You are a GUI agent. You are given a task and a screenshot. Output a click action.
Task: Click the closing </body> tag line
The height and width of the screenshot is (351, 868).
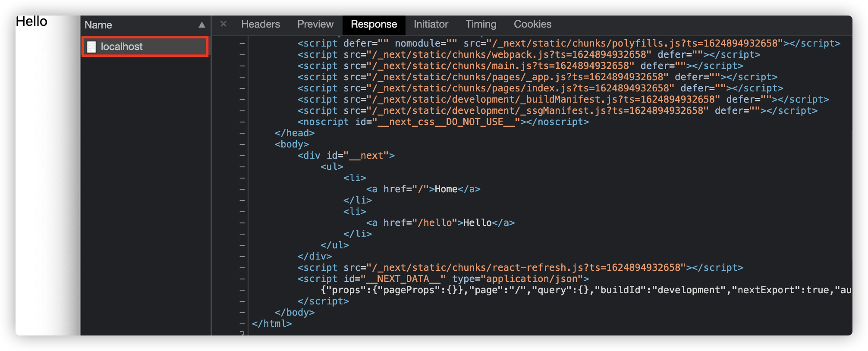295,313
